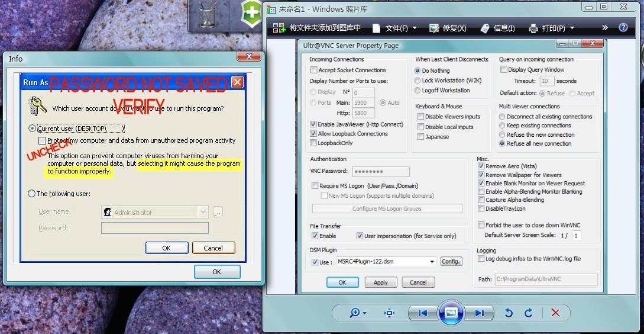Choose Keep existing connections
644x334 pixels.
(x=502, y=126)
